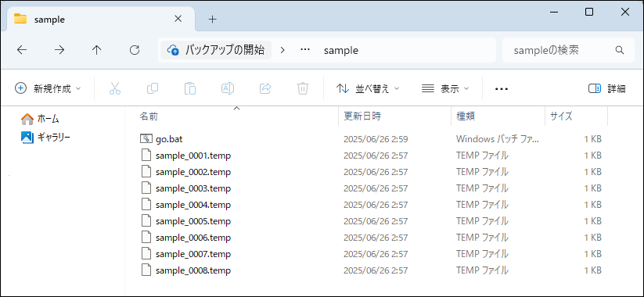Click the Rename icon in toolbar
Screen dimensions: 644x297
[x=228, y=88]
